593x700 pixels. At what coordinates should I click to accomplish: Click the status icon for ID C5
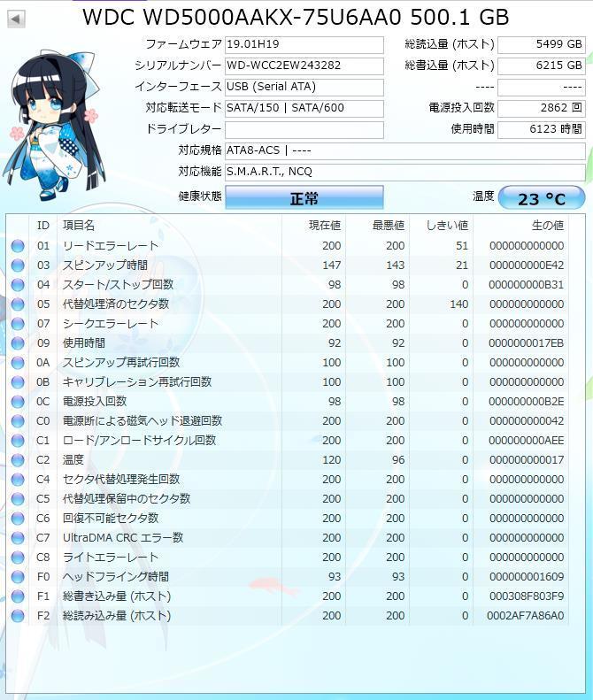pos(18,499)
